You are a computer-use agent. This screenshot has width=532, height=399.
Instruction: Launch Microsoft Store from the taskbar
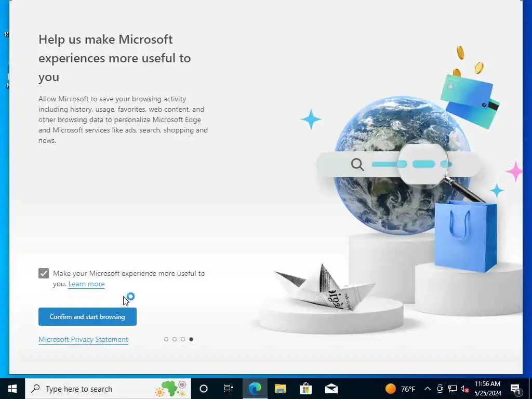click(x=305, y=389)
